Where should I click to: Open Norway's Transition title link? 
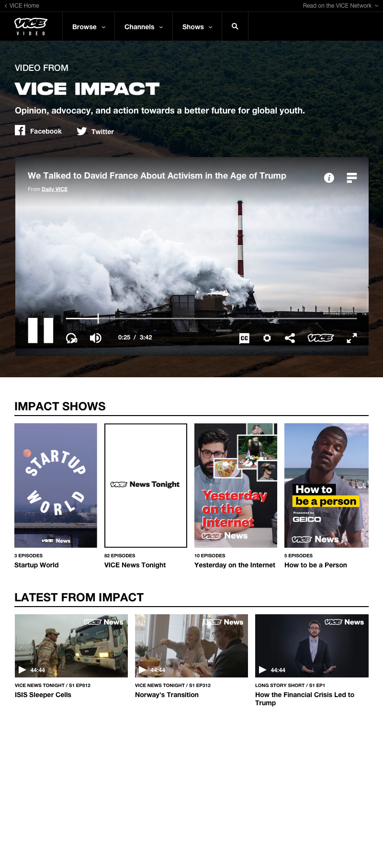click(x=167, y=695)
